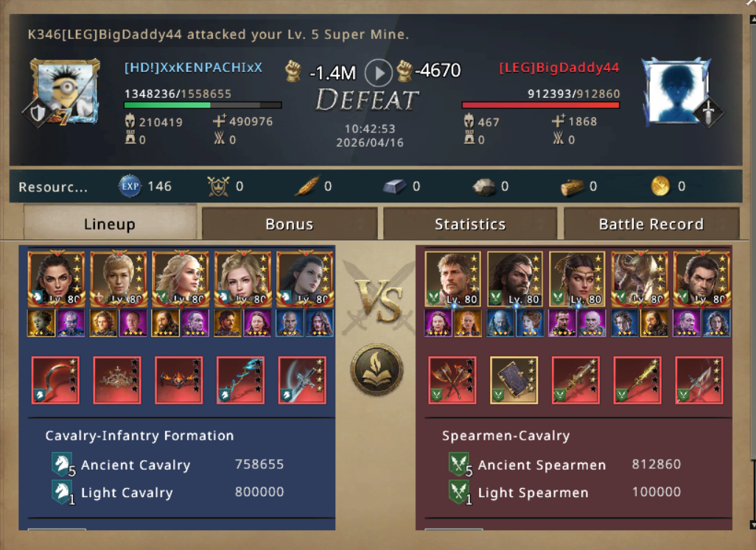756x550 pixels.
Task: Click the EXP resource icon
Action: click(130, 186)
